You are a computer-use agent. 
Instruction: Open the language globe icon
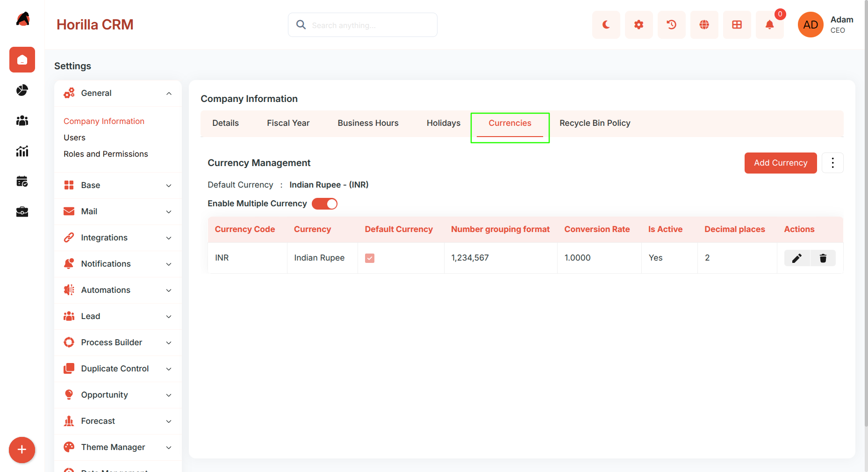pyautogui.click(x=704, y=25)
